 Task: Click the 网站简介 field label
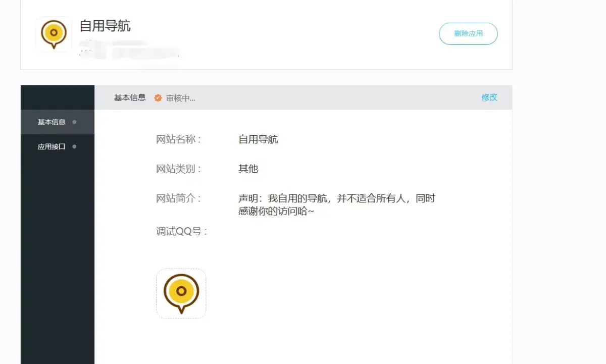click(178, 199)
